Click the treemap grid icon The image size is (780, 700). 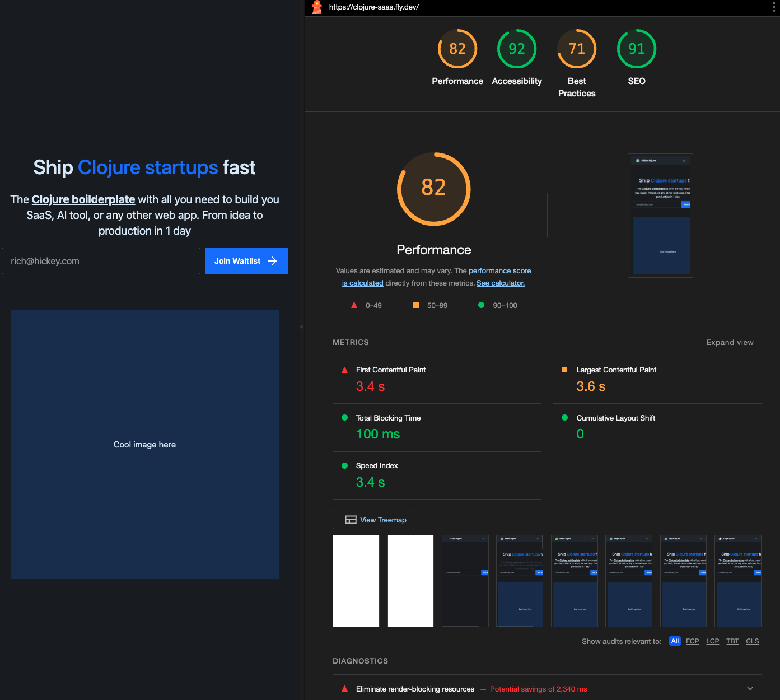click(351, 520)
